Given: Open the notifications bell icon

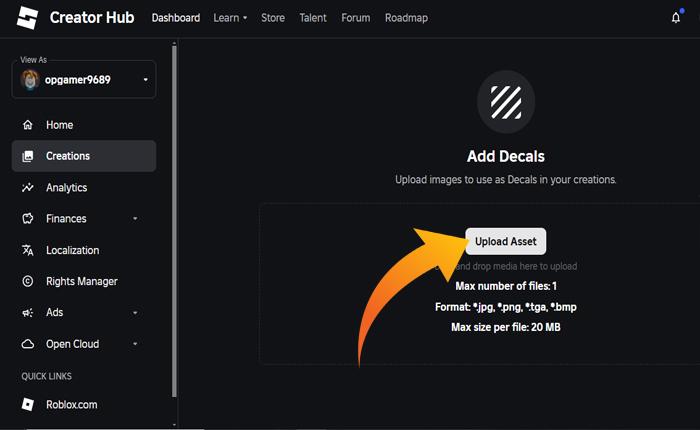Looking at the screenshot, I should (676, 18).
